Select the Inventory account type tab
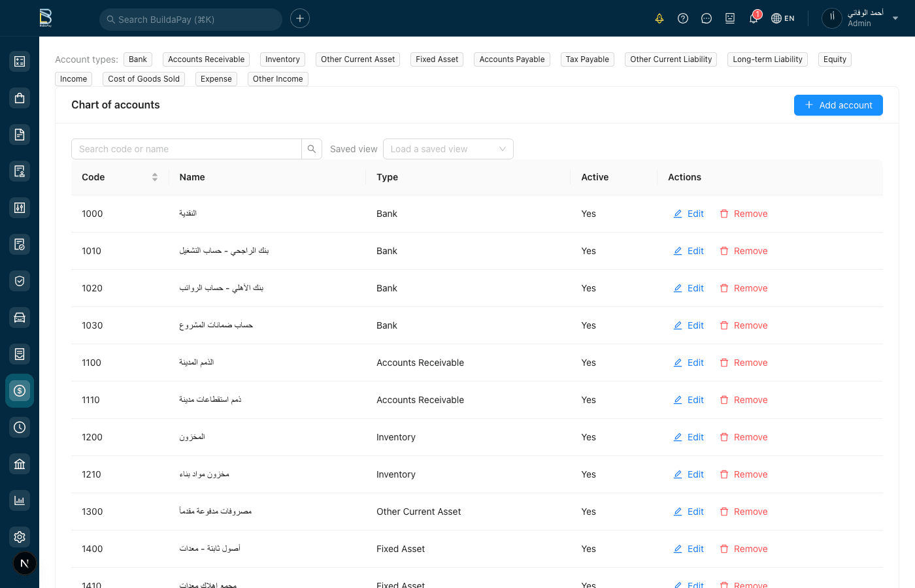Screen dimensions: 915x588 pyautogui.click(x=282, y=59)
